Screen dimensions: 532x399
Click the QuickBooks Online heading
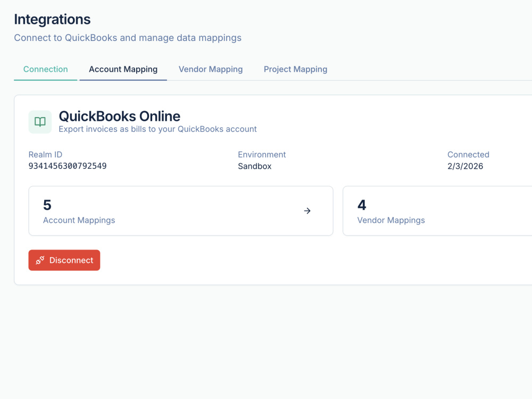119,117
